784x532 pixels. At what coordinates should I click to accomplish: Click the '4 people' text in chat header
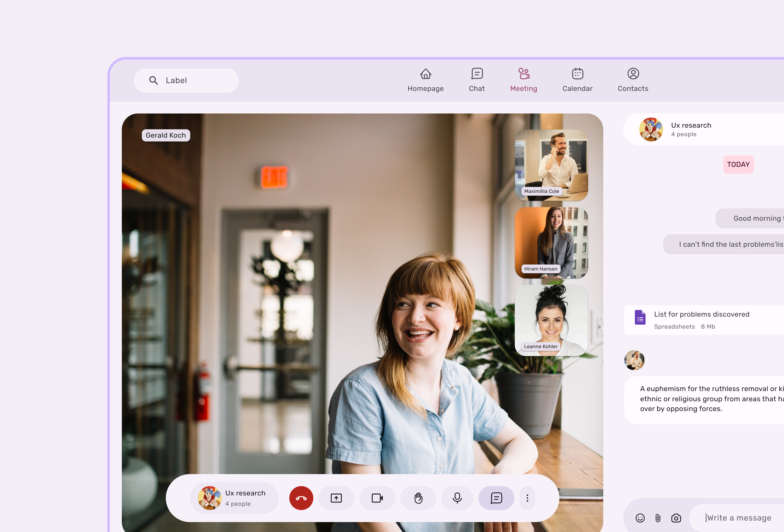coord(684,134)
